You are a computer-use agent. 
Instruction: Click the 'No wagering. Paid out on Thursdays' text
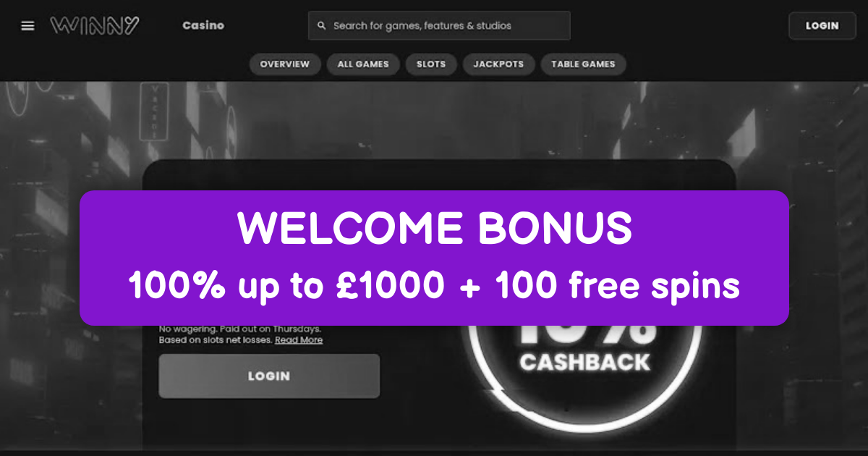pyautogui.click(x=240, y=329)
